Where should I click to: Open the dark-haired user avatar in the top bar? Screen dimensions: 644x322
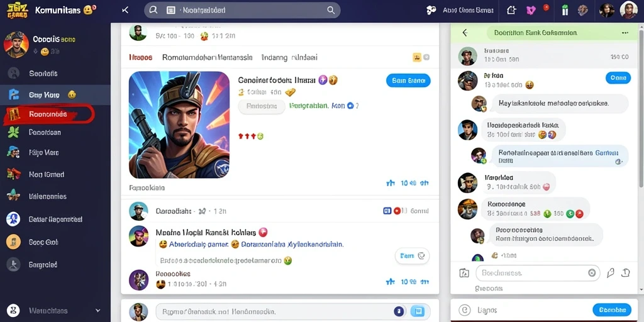tap(607, 10)
